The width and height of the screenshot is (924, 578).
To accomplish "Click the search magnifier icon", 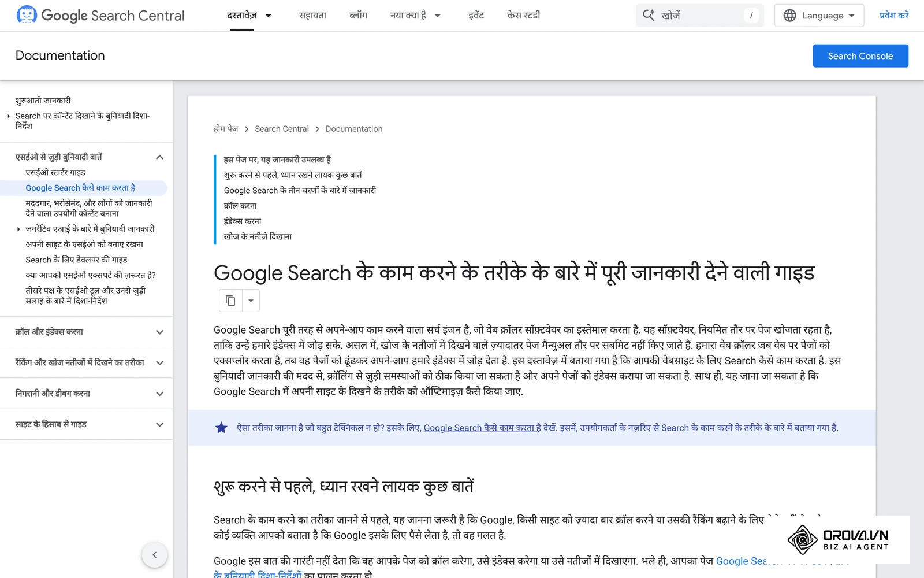I will pos(649,16).
